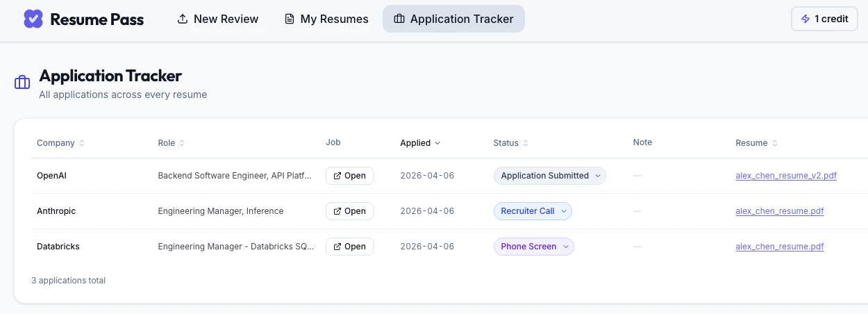Click the Resume column sort arrows
The width and height of the screenshot is (868, 314).
pyautogui.click(x=775, y=143)
